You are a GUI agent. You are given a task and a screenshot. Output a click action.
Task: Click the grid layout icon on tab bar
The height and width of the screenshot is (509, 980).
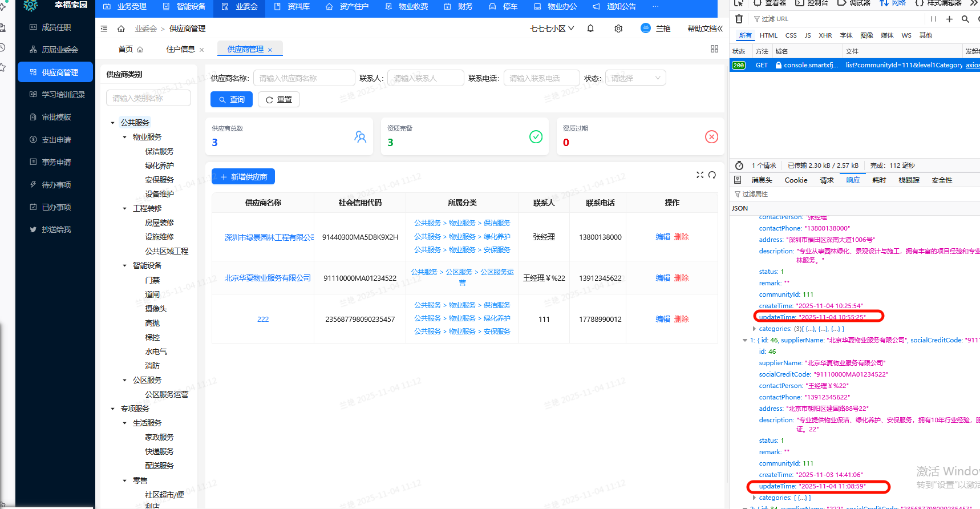[x=714, y=49]
